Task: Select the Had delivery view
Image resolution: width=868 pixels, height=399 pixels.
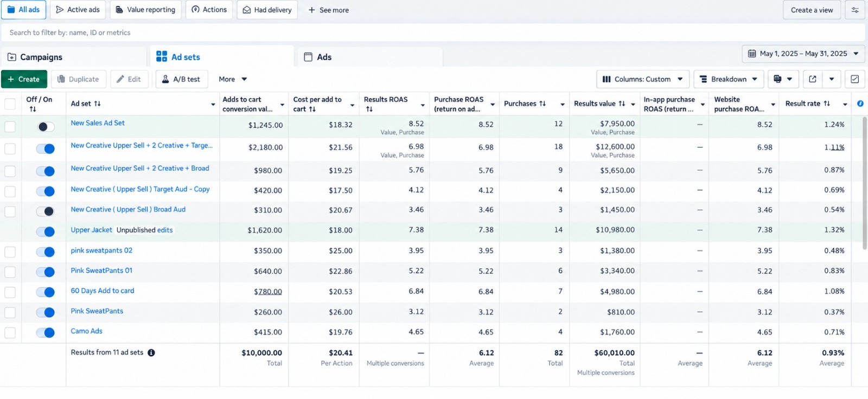Action: pos(267,10)
